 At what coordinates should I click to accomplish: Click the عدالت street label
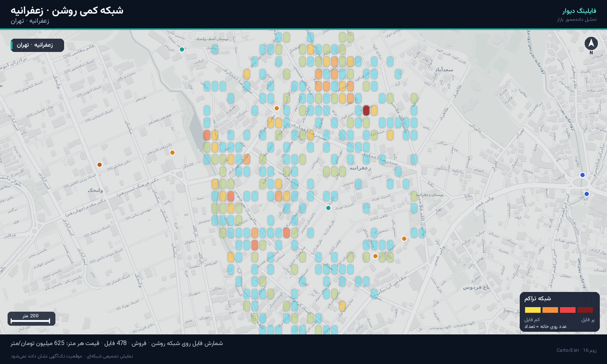(10, 235)
